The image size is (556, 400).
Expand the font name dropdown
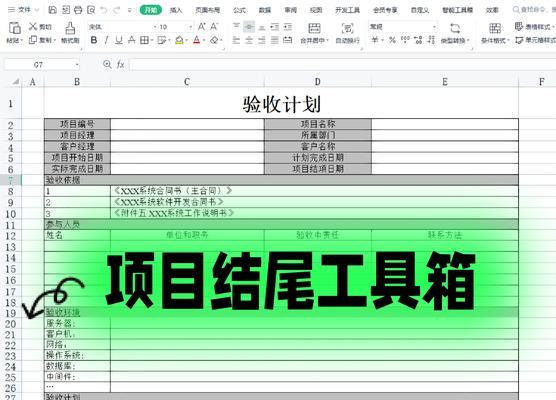click(155, 27)
